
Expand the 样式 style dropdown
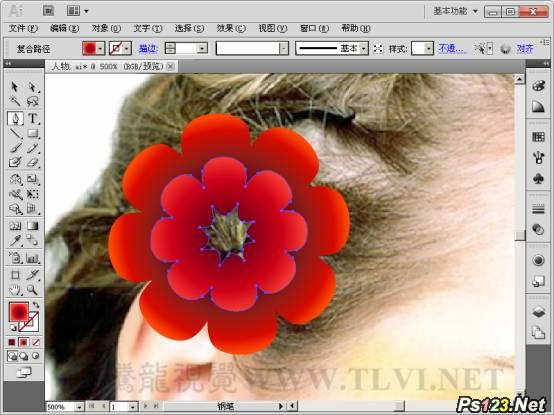coord(429,48)
